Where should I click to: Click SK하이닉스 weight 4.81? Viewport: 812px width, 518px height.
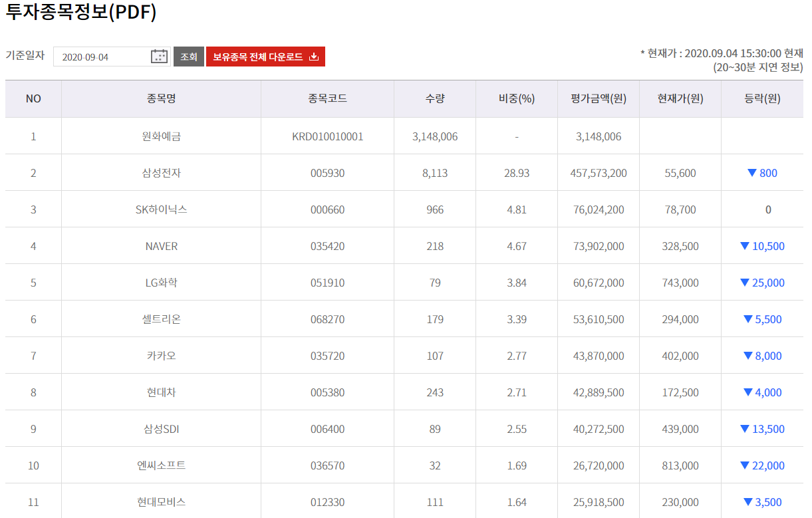click(517, 209)
